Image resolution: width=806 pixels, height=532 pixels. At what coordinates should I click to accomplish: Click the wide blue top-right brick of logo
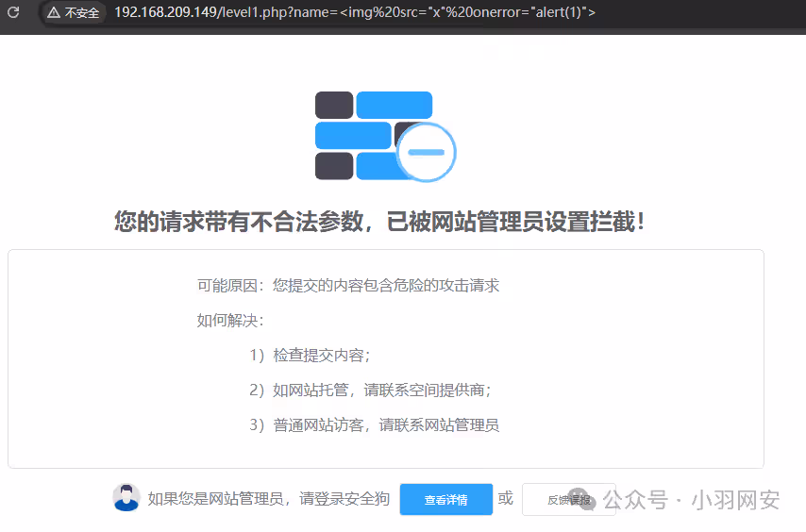pyautogui.click(x=395, y=105)
